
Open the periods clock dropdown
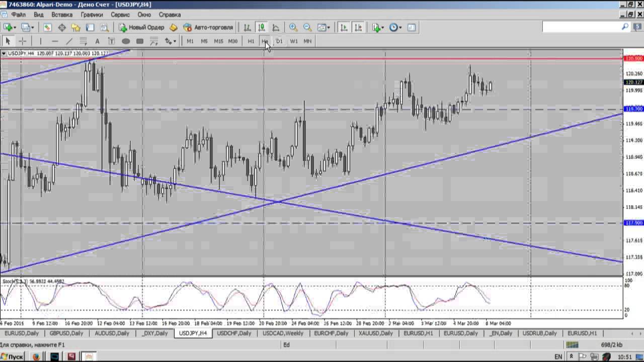pos(395,28)
